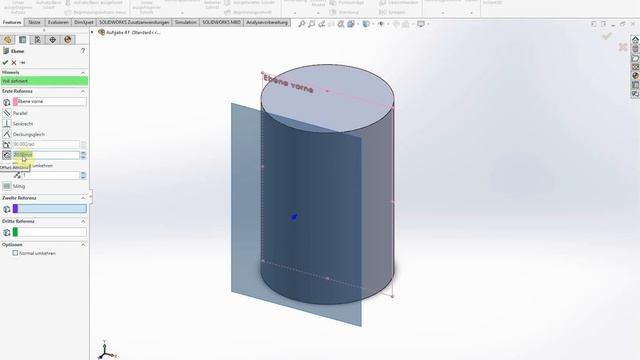Click the Ebene vorne label in viewport
The image size is (640, 360).
tap(288, 84)
